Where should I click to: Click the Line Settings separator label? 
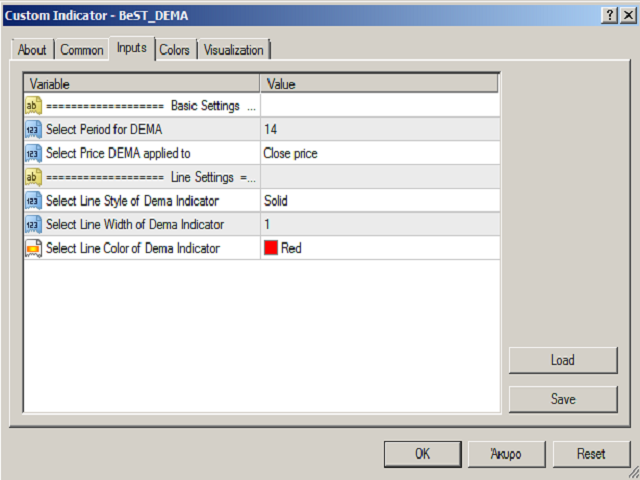click(151, 178)
